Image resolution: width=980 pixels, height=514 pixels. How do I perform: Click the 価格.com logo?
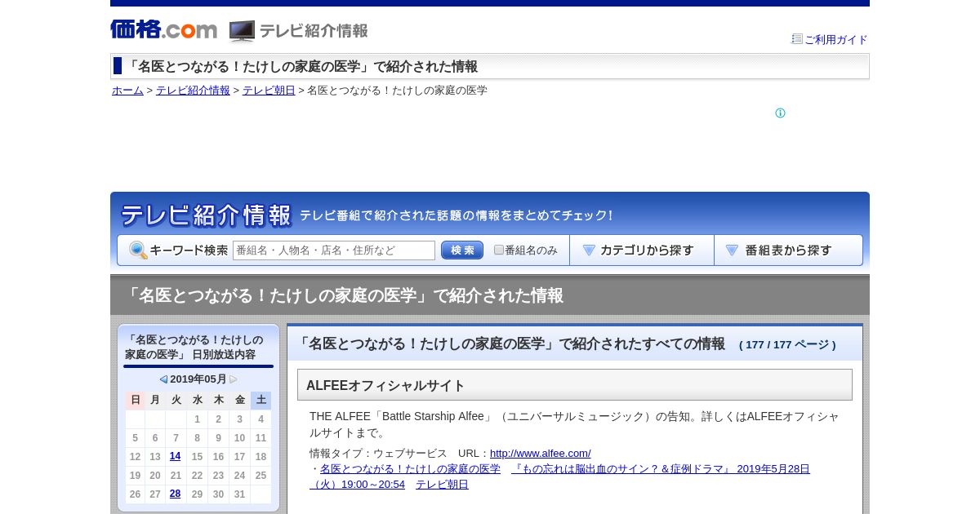tap(163, 29)
